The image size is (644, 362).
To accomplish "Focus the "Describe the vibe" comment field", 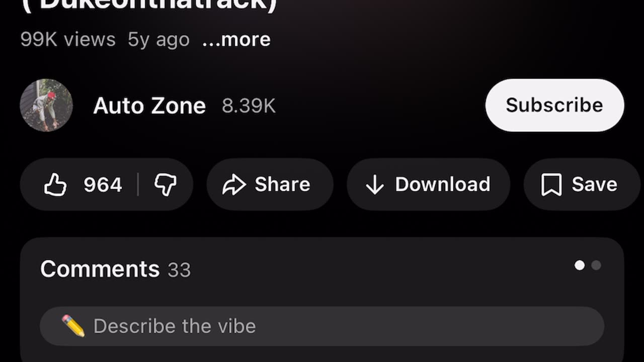I will pos(322,326).
